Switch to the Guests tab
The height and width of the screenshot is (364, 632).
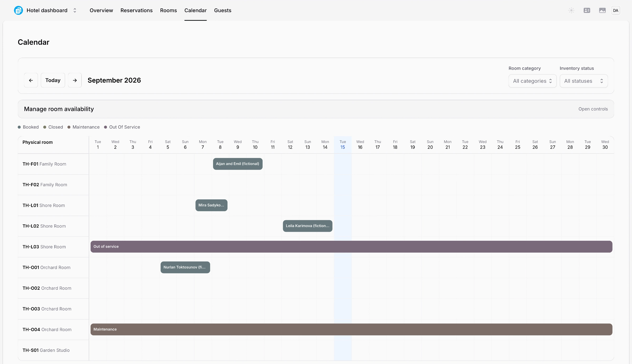point(223,10)
